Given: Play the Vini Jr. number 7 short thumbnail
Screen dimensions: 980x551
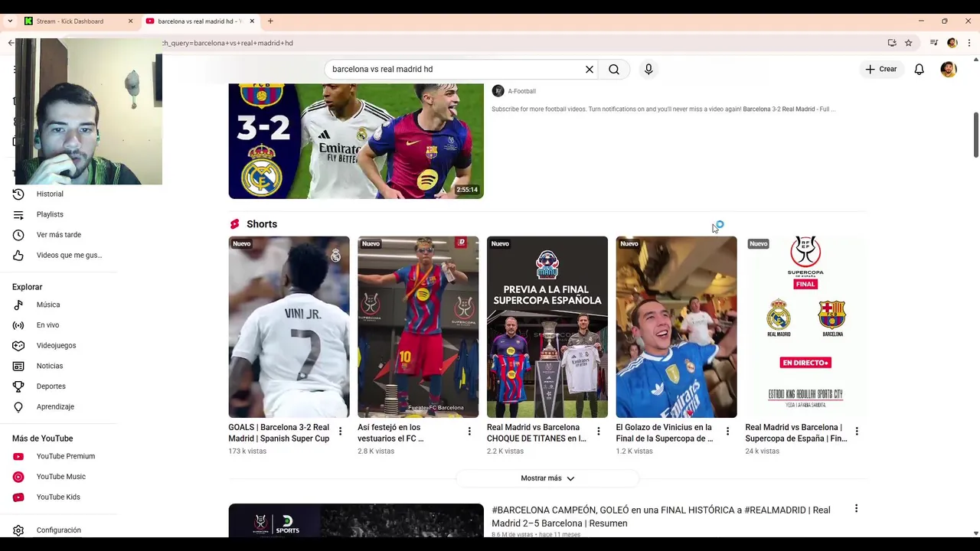Looking at the screenshot, I should [289, 327].
